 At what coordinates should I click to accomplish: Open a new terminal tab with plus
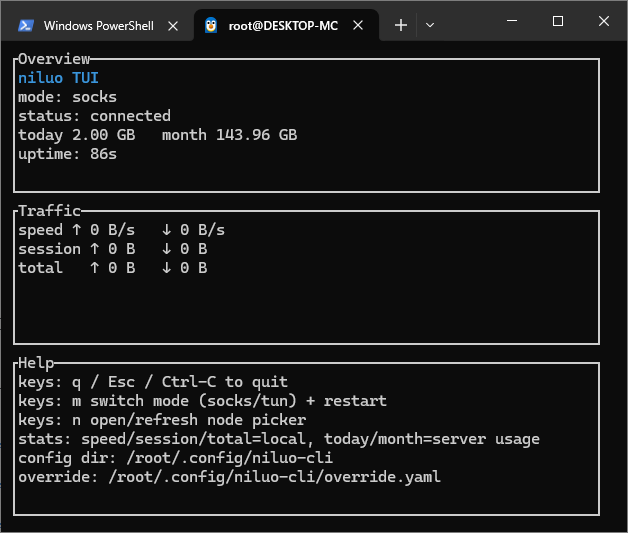point(401,25)
